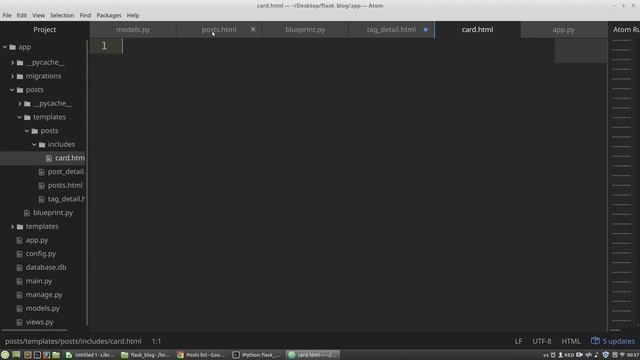Switch to IPython flask terminal window
The image size is (640, 360).
click(x=257, y=355)
